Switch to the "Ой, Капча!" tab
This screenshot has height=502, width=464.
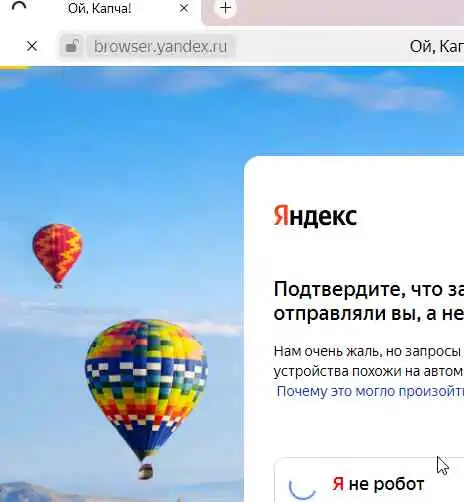click(99, 9)
